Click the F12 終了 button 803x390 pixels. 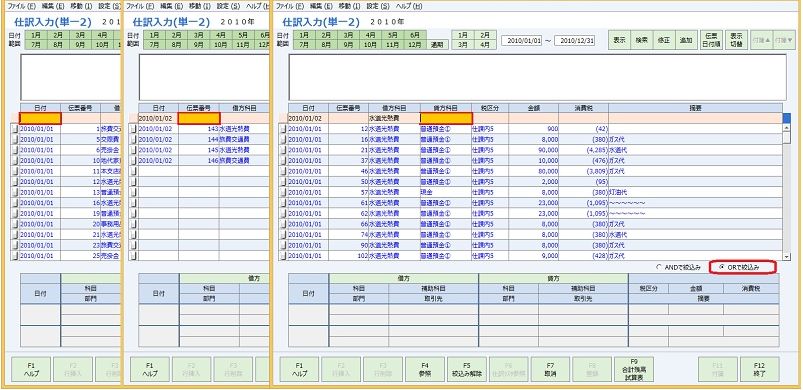759,370
